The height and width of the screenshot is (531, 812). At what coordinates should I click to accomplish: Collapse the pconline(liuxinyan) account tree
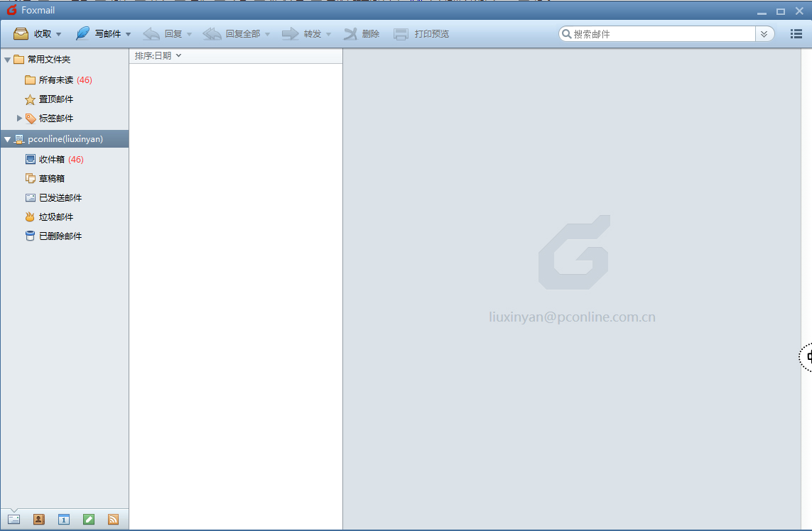coord(6,138)
